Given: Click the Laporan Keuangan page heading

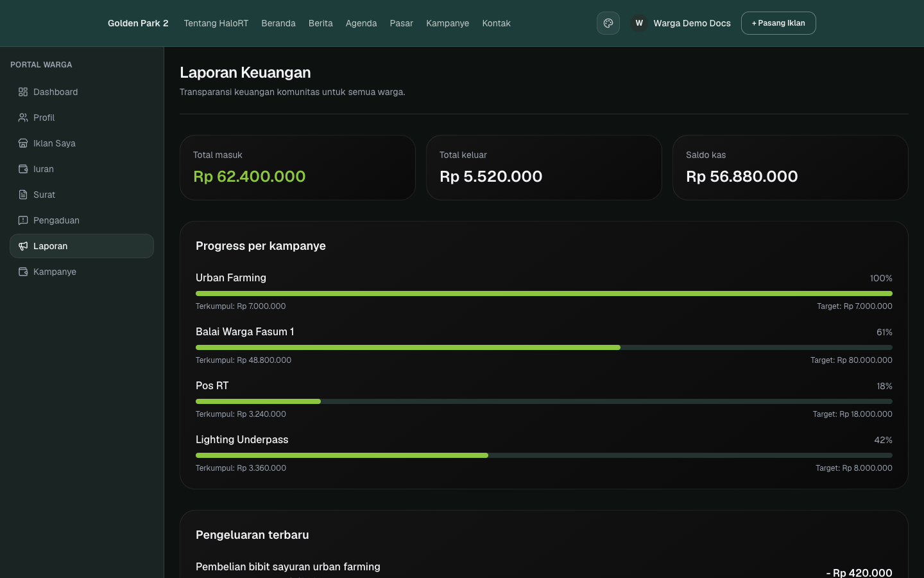Looking at the screenshot, I should click(x=245, y=73).
